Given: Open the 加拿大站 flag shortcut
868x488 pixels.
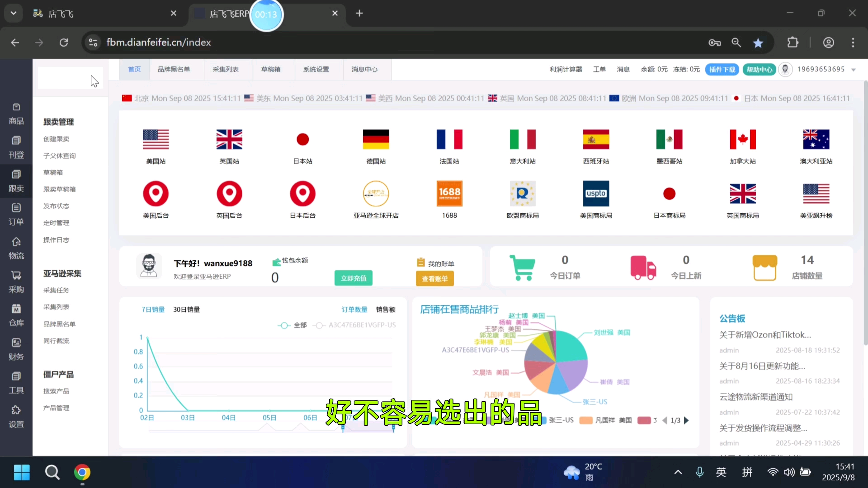Looking at the screenshot, I should click(743, 139).
